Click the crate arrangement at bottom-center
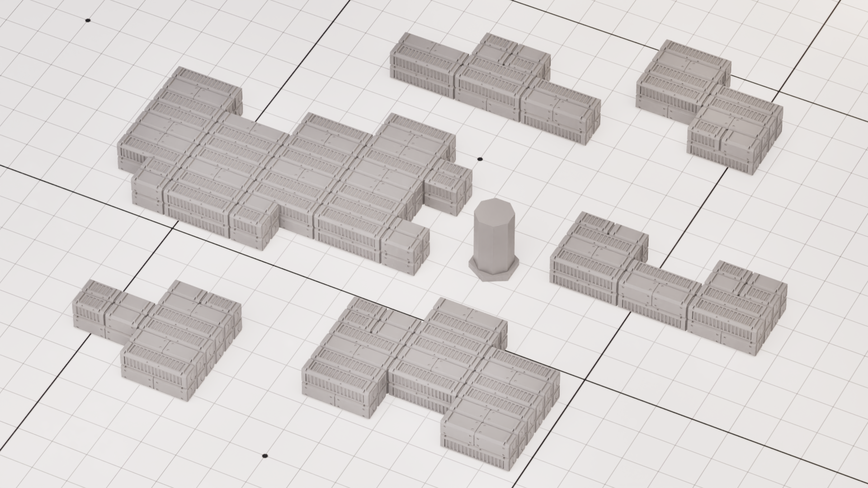This screenshot has height=488, width=868. point(429,371)
